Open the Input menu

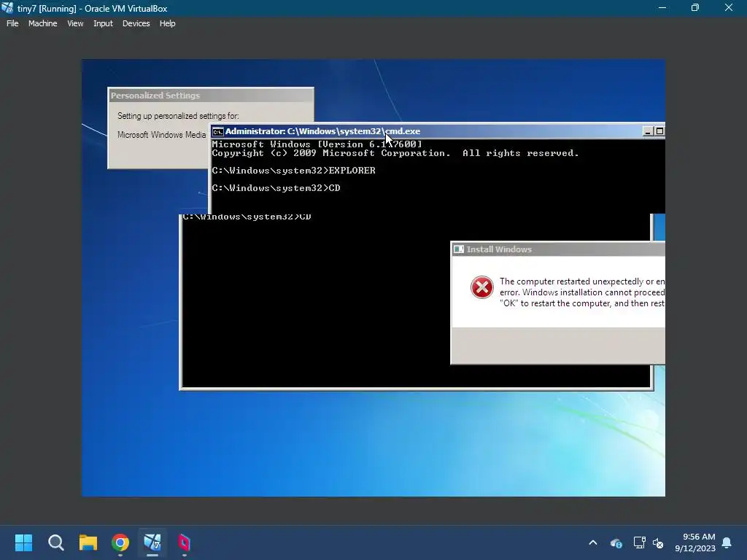click(103, 23)
